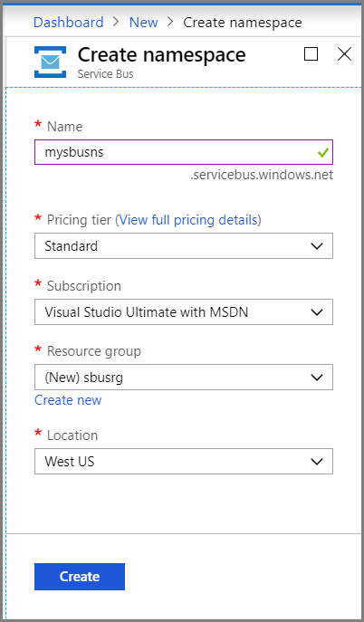Viewport: 364px width, 622px height.
Task: Select the Standard pricing tier box
Action: pos(184,246)
